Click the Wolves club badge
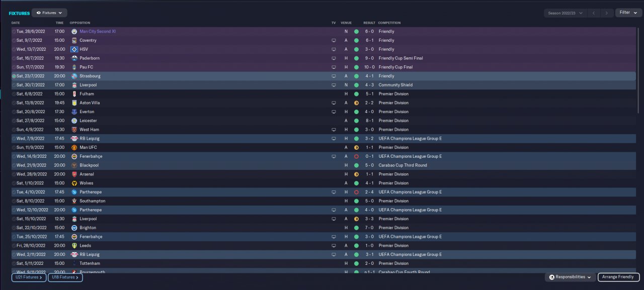644x290 pixels. click(x=74, y=183)
